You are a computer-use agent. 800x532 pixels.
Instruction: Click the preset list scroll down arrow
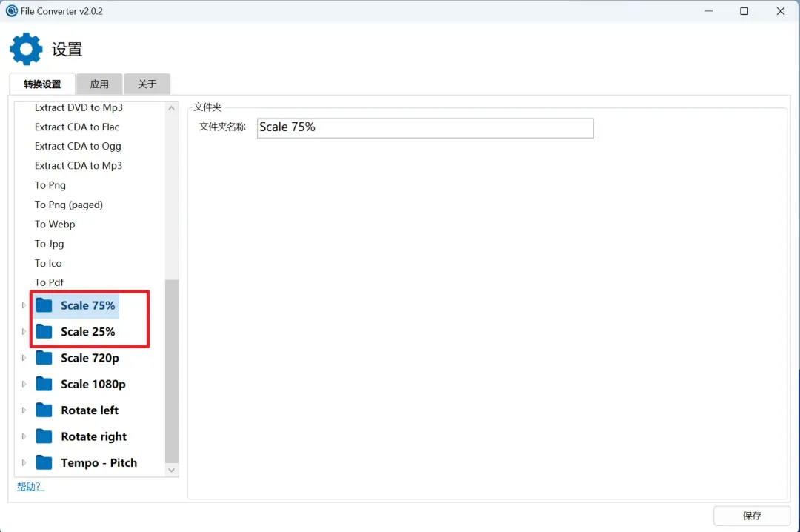171,471
